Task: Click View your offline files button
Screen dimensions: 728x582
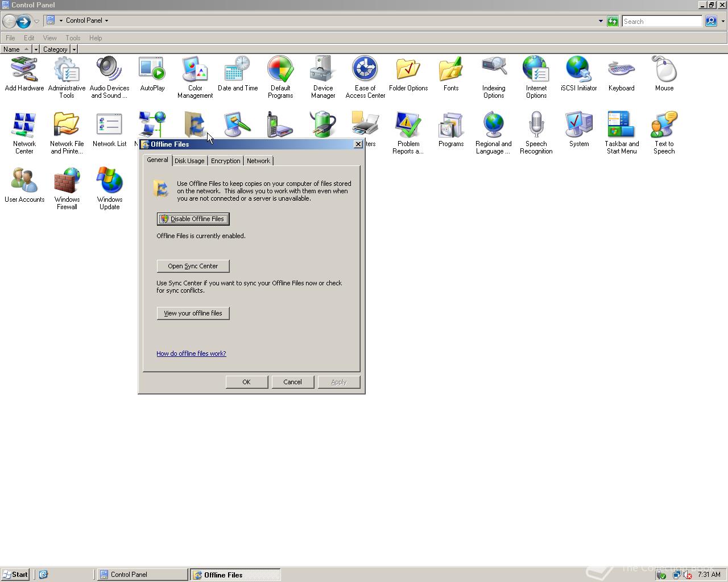Action: tap(193, 313)
